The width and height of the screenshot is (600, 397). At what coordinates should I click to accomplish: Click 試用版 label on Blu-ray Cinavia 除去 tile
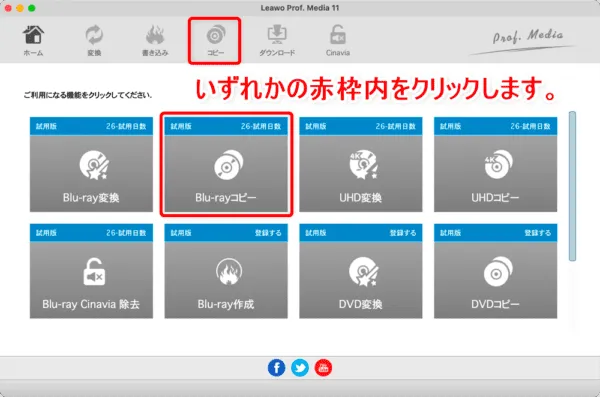46,233
